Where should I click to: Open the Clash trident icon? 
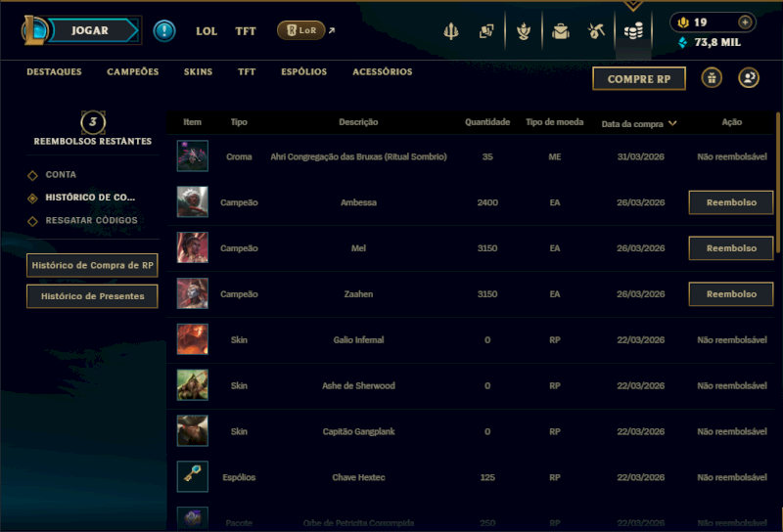tap(451, 31)
